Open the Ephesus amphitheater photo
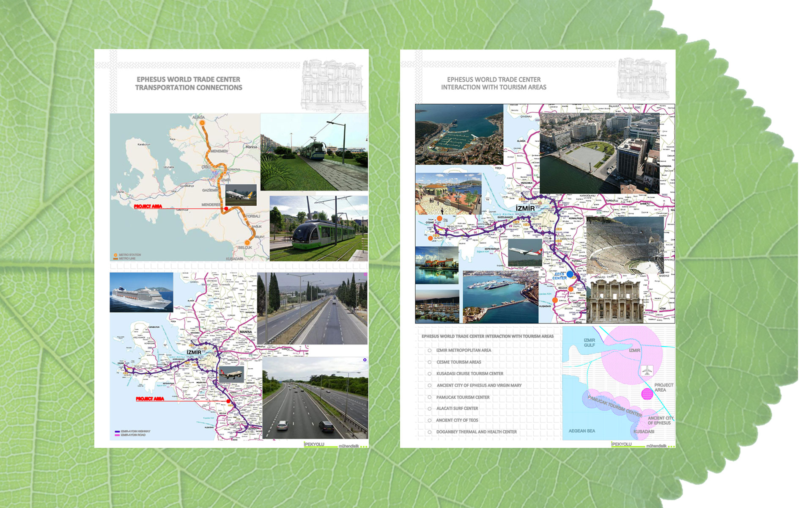The image size is (812, 508). point(625,246)
